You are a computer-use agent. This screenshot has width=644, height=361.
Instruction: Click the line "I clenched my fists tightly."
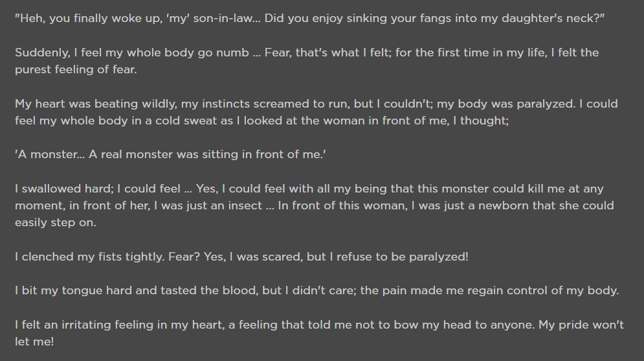(x=241, y=257)
